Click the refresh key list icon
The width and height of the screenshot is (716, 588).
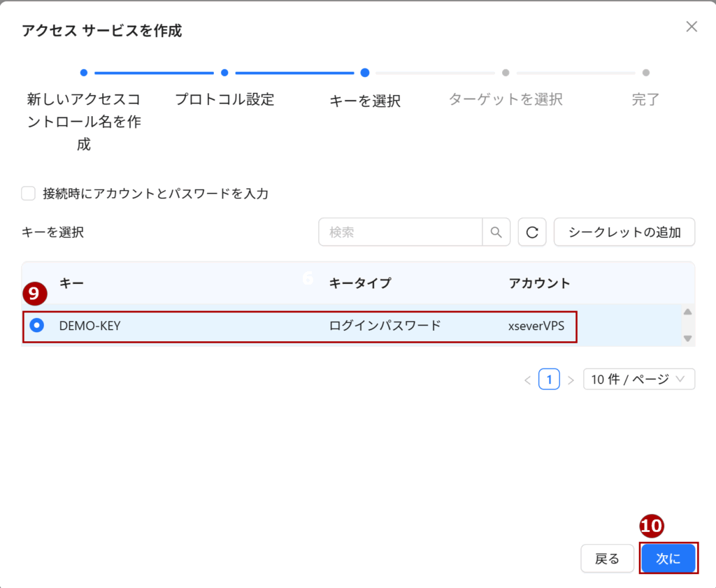tap(532, 232)
